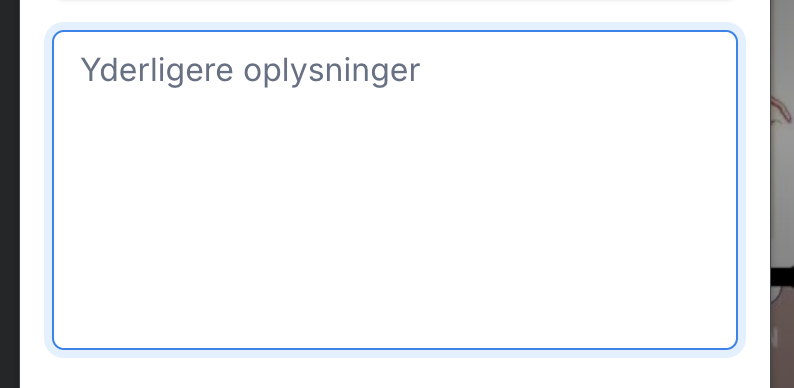794x388 pixels.
Task: Click inside the Yderligere oplysninger text area
Action: (395, 190)
